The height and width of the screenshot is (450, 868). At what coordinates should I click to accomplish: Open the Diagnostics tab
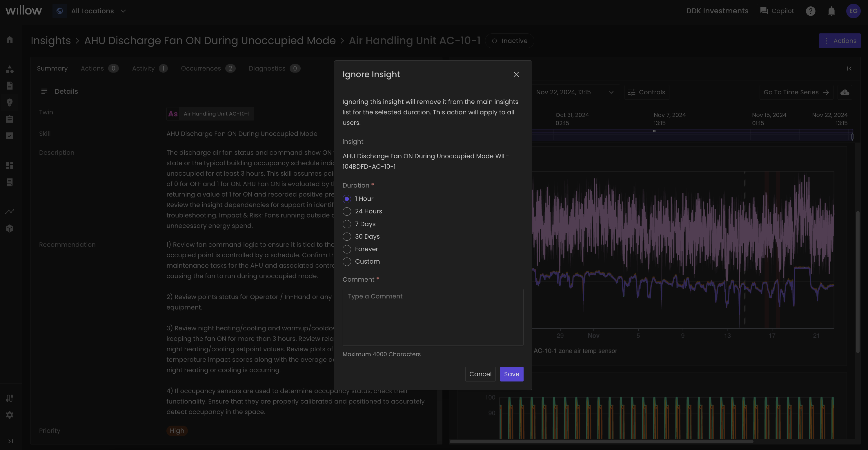pyautogui.click(x=267, y=68)
